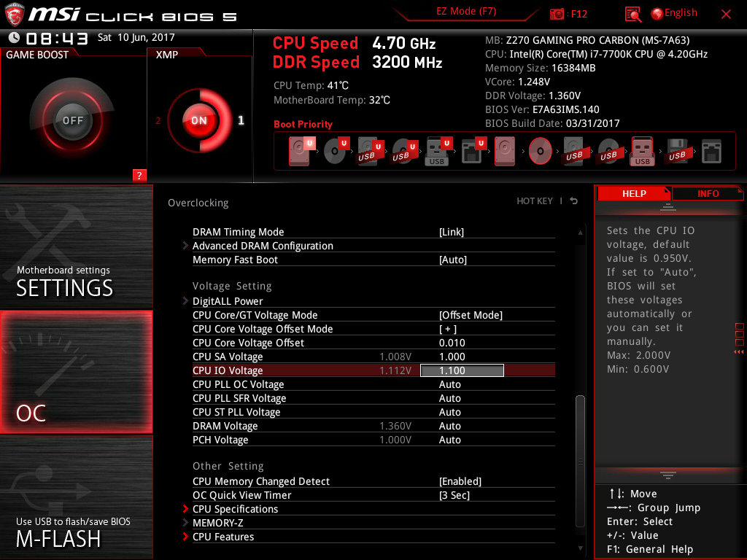The height and width of the screenshot is (560, 747).
Task: Click the clock icon beside the time
Action: [15, 38]
